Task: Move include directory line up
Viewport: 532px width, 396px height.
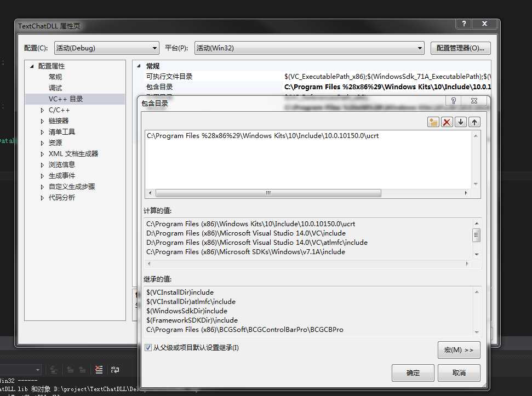Action: (x=474, y=122)
